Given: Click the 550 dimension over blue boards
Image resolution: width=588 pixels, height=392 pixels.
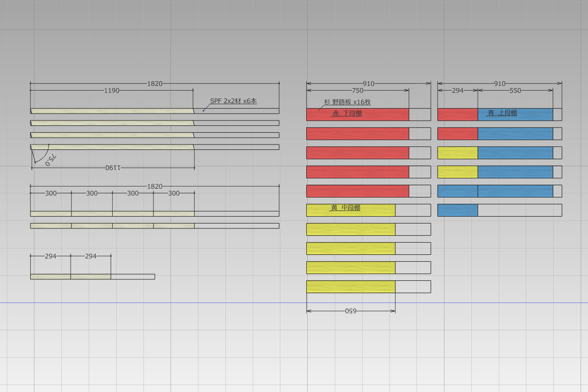Looking at the screenshot, I should 515,91.
